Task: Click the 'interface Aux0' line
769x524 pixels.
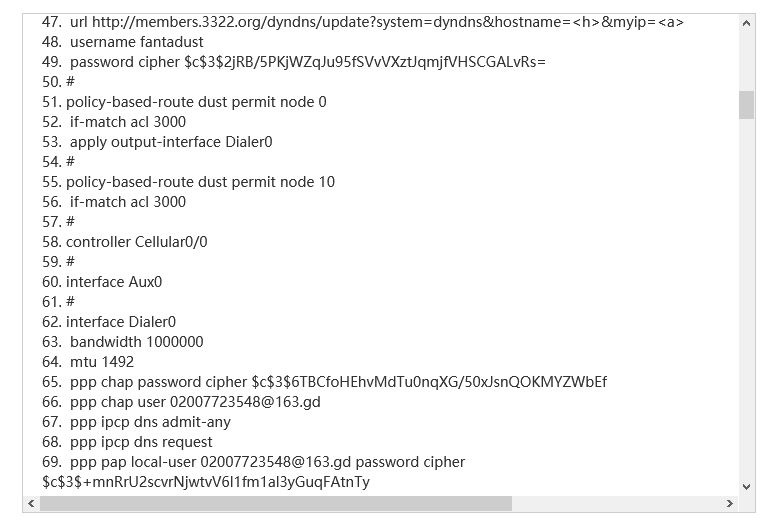Action: pos(114,282)
